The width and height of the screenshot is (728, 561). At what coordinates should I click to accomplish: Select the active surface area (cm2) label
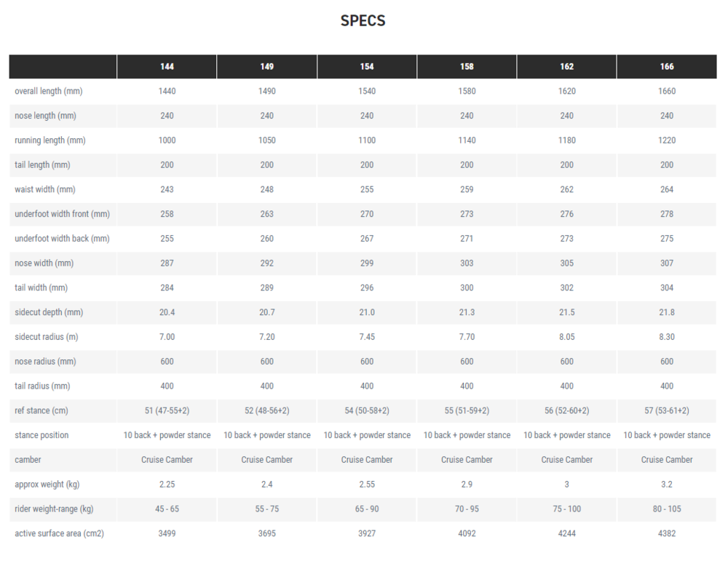coord(60,533)
